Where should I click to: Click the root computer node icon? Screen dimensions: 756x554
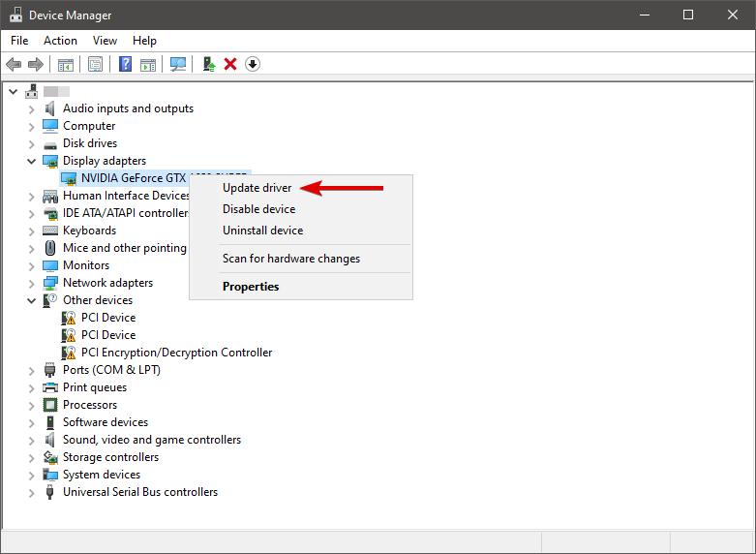tap(32, 91)
